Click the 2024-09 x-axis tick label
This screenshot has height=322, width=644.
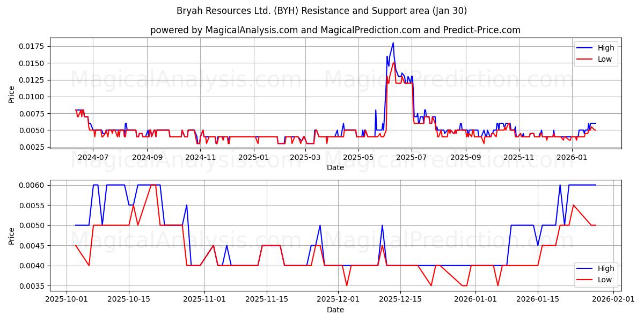point(148,157)
